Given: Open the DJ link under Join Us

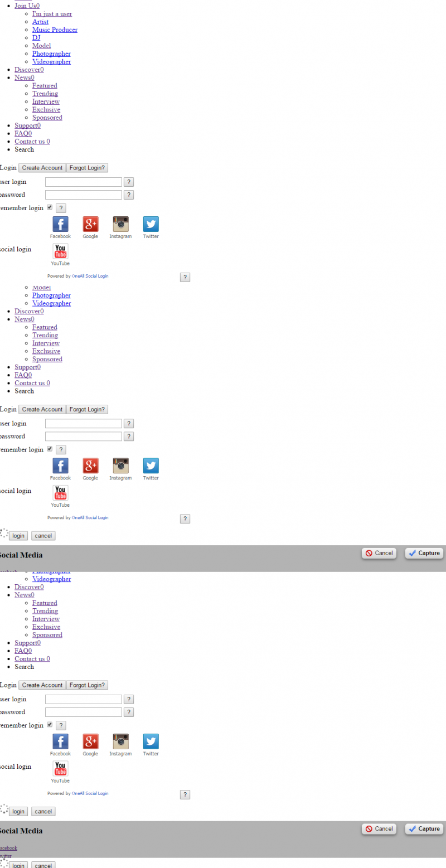Looking at the screenshot, I should pos(36,38).
